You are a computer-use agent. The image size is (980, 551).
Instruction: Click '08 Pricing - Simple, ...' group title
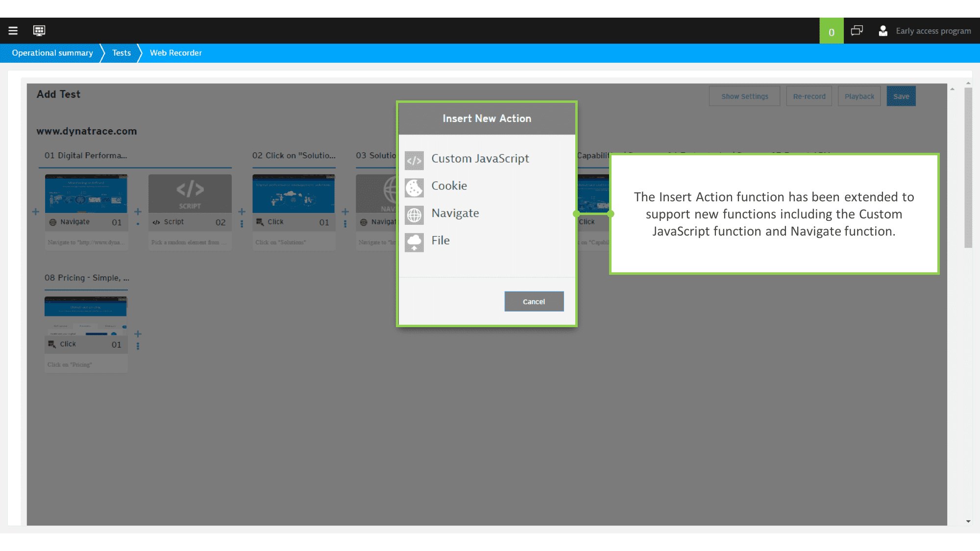tap(87, 278)
